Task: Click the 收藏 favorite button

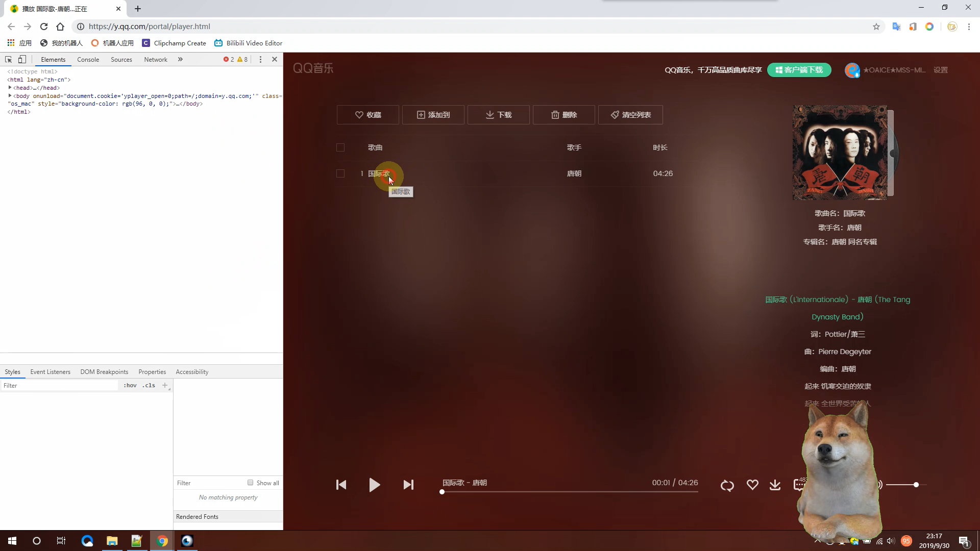Action: [x=368, y=115]
